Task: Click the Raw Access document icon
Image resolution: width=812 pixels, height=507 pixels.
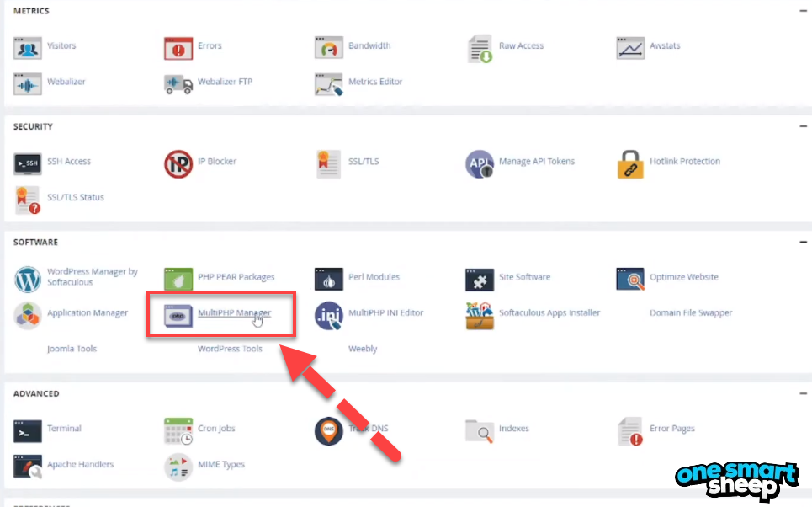Action: tap(480, 49)
